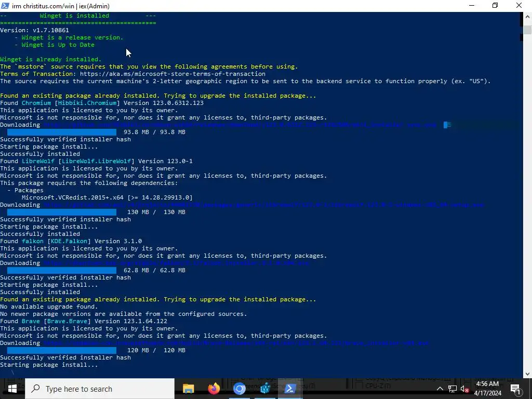
Task: Click the LibreWolf setup download URL
Action: click(263, 205)
